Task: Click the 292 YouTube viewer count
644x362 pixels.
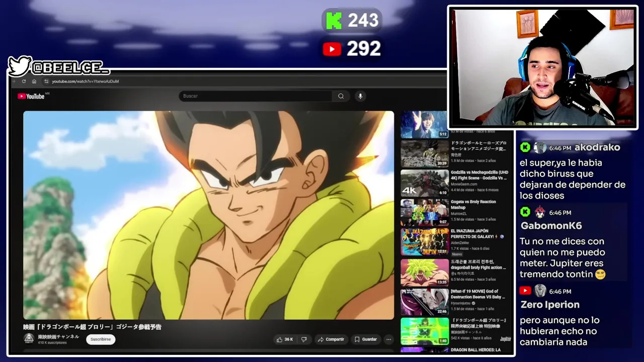Action: tap(363, 49)
